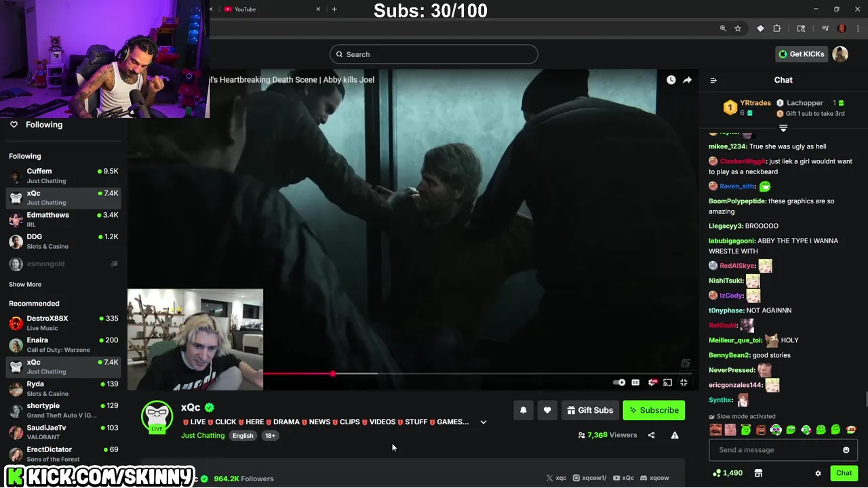Open the browser extensions puzzle icon

(x=777, y=28)
